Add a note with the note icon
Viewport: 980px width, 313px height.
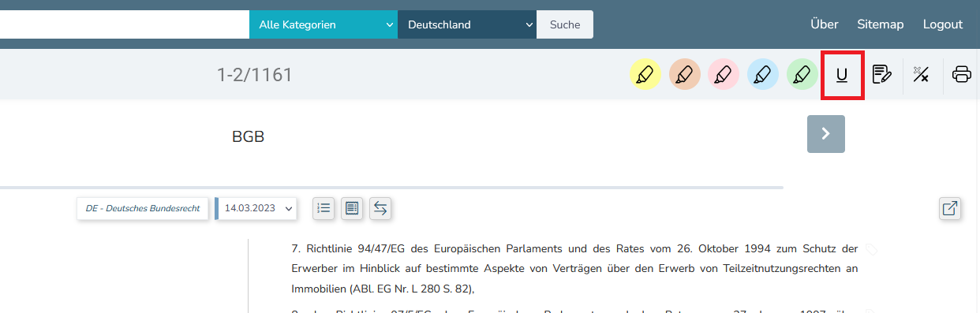pos(881,75)
